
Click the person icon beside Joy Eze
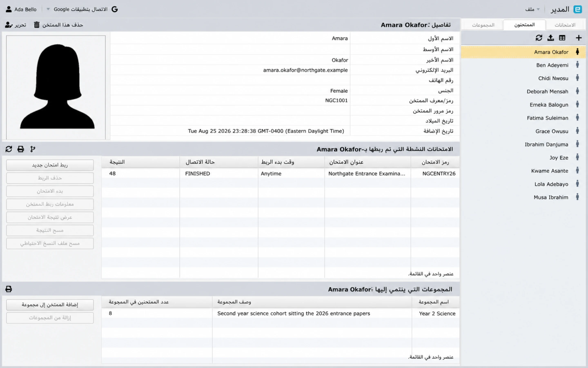[578, 157]
